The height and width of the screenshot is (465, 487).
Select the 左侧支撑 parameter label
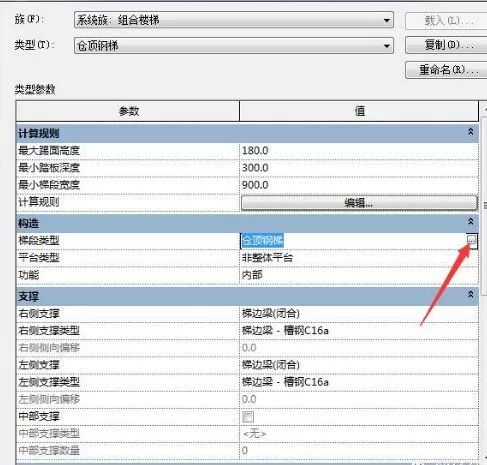pyautogui.click(x=39, y=365)
